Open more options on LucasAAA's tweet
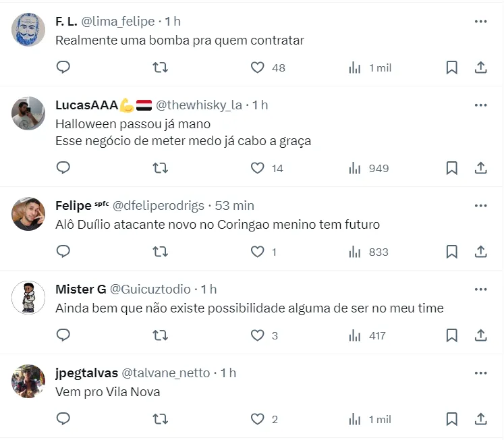The width and height of the screenshot is (504, 440). 480,105
